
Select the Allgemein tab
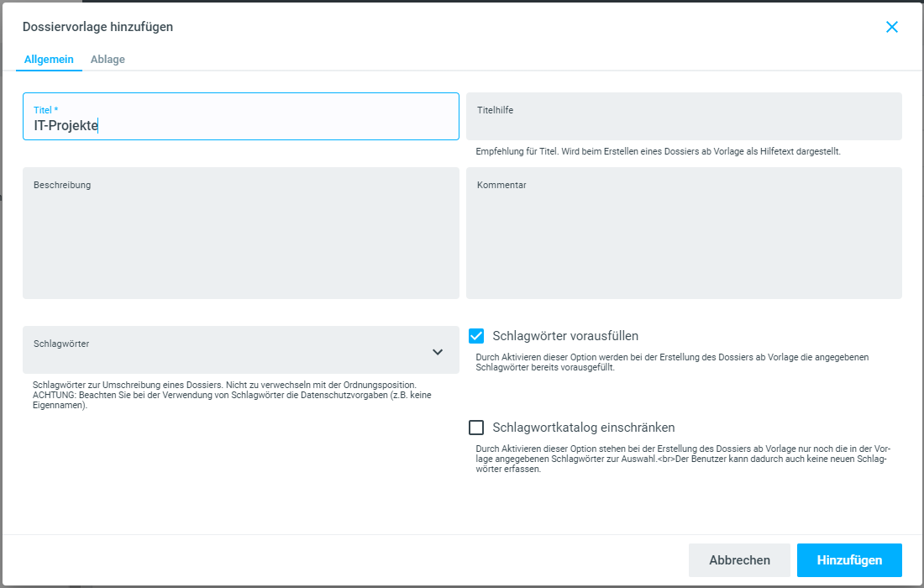click(49, 60)
